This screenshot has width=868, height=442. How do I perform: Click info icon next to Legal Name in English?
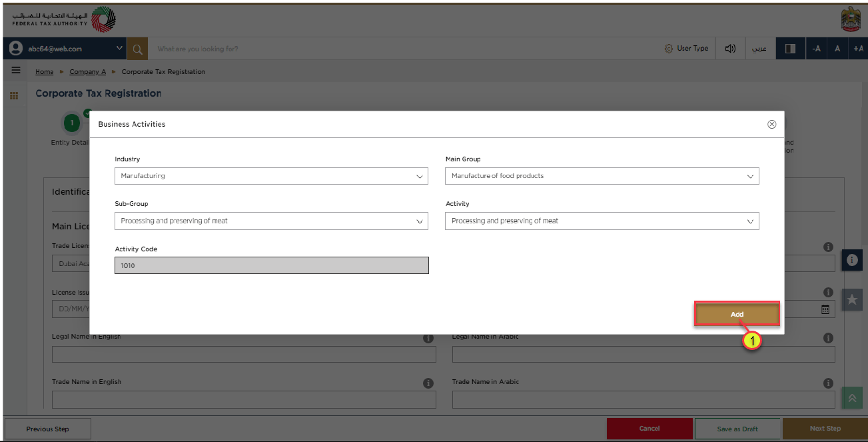click(428, 338)
